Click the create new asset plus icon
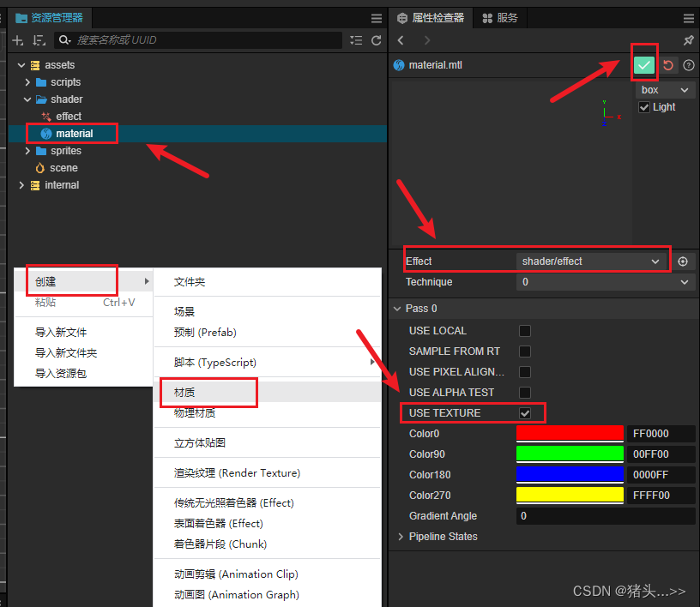The image size is (700, 607). click(x=17, y=39)
